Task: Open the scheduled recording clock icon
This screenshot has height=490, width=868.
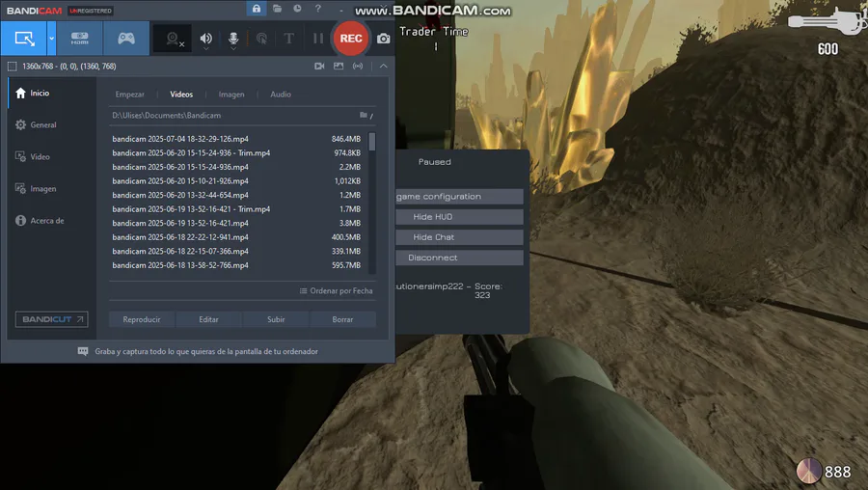Action: 297,9
